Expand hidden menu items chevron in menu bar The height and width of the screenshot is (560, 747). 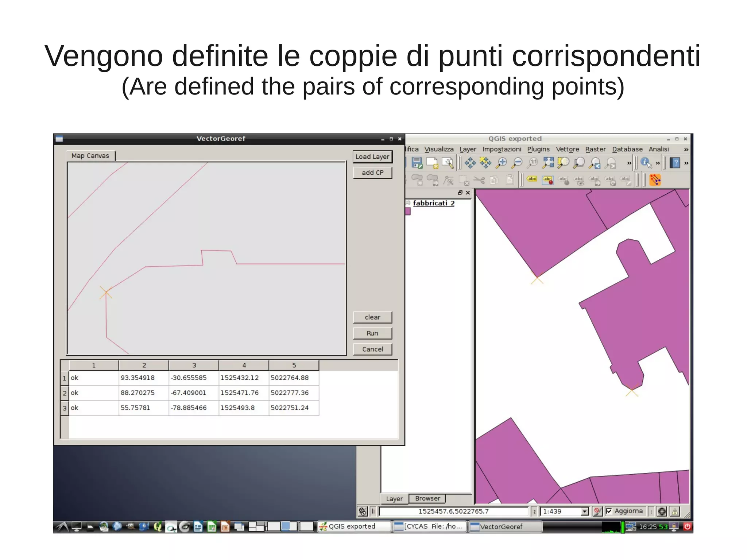(x=686, y=150)
